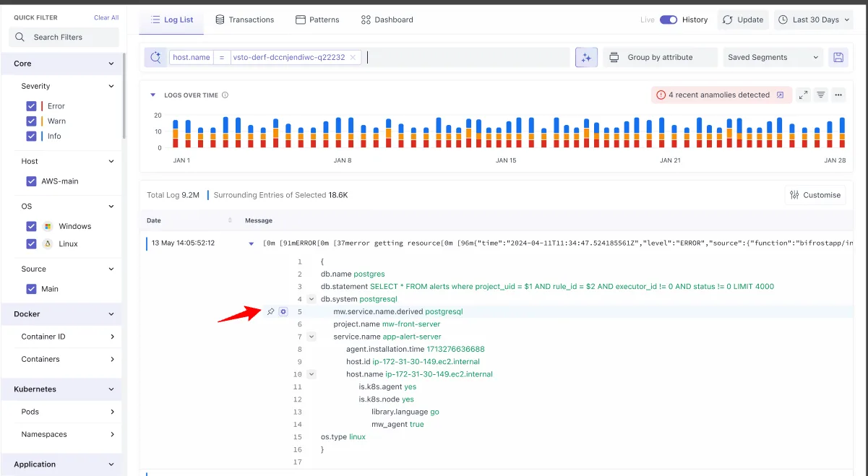This screenshot has height=476, width=868.
Task: Click the Group by attribute icon
Action: point(614,57)
